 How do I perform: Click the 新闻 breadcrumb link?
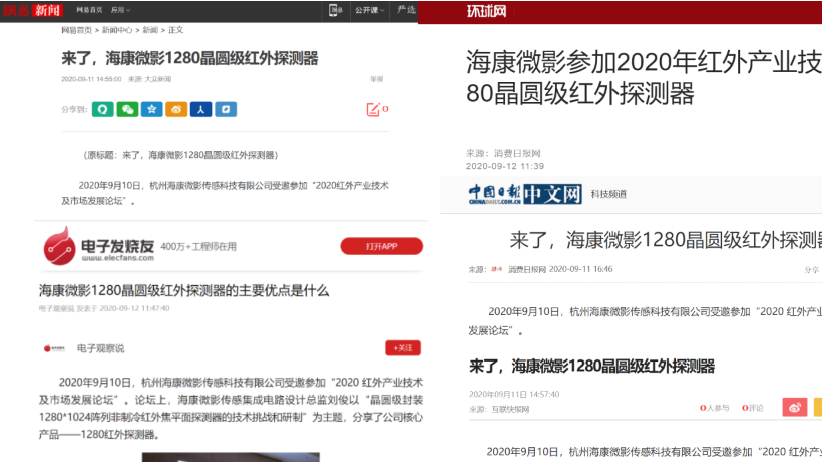[x=150, y=30]
